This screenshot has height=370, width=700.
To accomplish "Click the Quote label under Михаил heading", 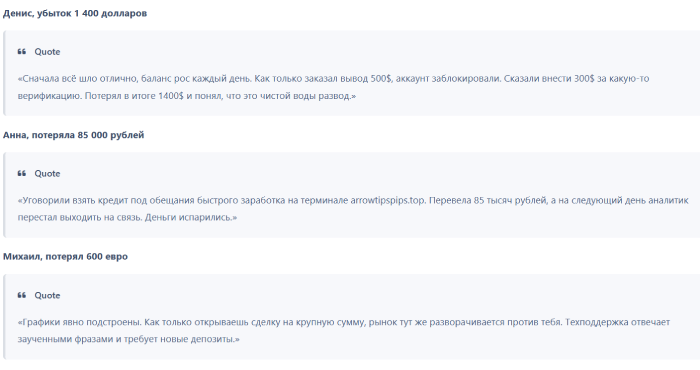I will 47,295.
